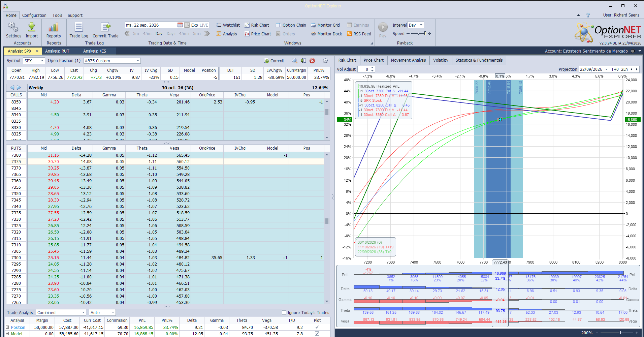Go to next expiration with right arrow

(x=19, y=88)
